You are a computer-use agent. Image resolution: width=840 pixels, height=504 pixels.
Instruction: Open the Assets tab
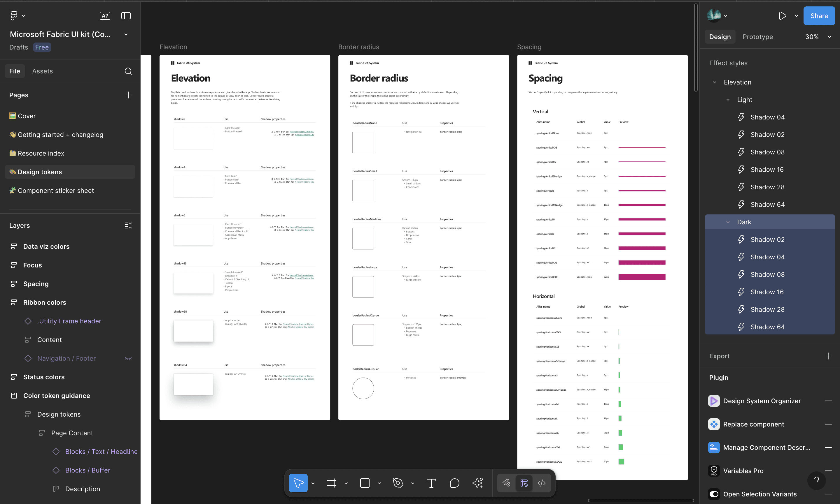[x=43, y=71]
